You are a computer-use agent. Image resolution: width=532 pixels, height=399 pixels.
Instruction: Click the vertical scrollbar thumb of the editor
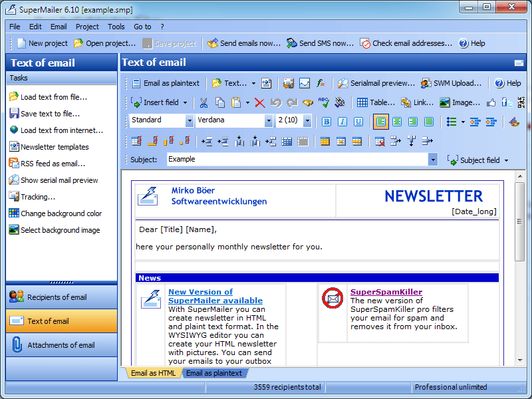click(519, 221)
